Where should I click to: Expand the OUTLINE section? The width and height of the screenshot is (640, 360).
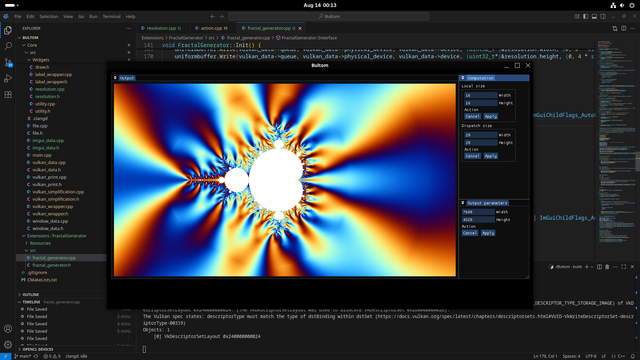click(31, 295)
